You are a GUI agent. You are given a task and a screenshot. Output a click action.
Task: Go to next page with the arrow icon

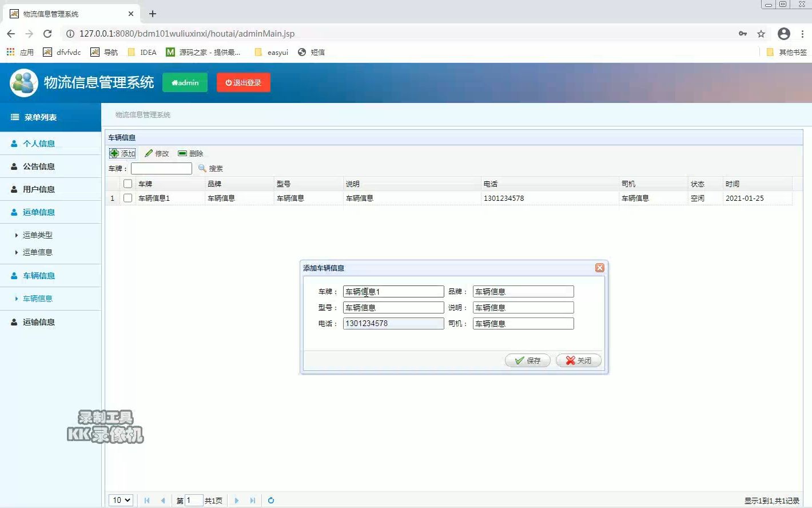236,500
